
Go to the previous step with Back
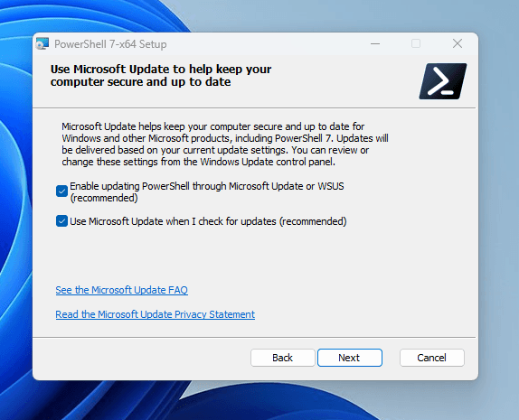tap(283, 358)
